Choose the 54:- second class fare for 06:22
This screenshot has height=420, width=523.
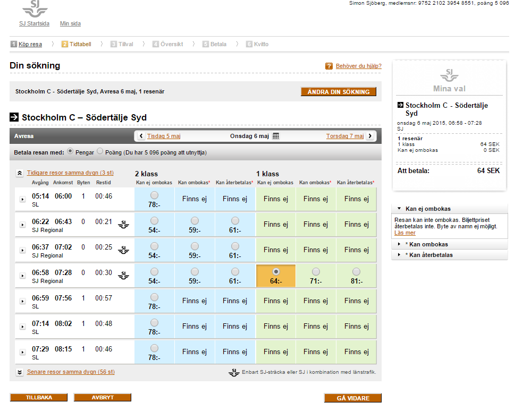click(154, 220)
